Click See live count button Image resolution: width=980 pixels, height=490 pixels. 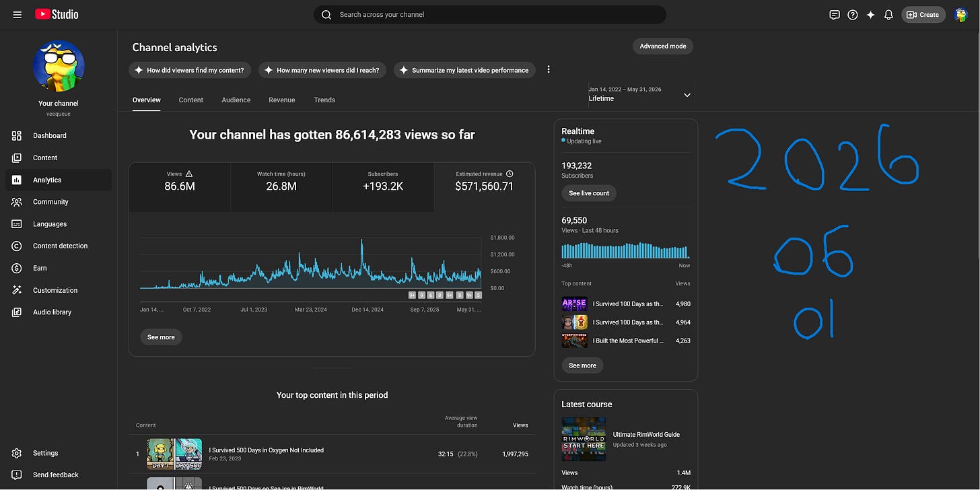click(x=589, y=193)
